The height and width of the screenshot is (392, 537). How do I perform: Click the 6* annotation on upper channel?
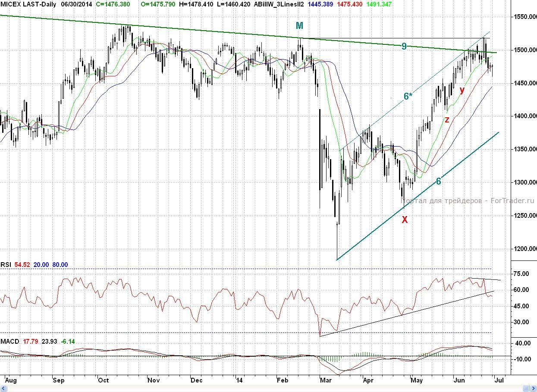(x=408, y=97)
